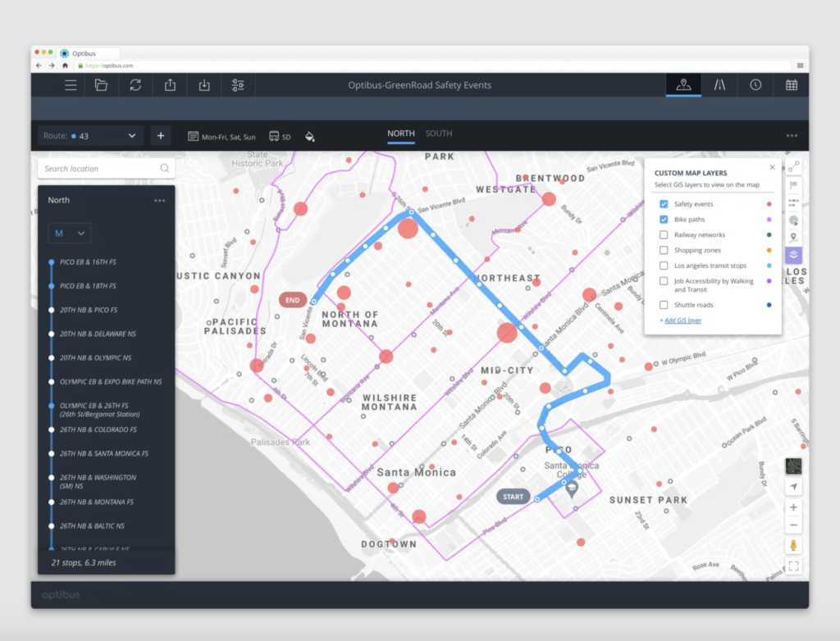Screen dimensions: 840x641
Task: Open the calendar grid view icon
Action: pos(791,84)
